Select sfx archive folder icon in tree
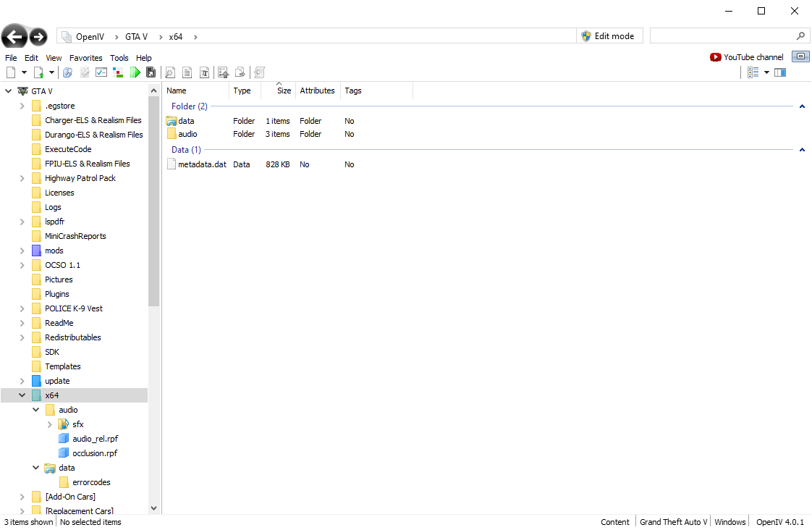This screenshot has width=812, height=530. point(63,424)
